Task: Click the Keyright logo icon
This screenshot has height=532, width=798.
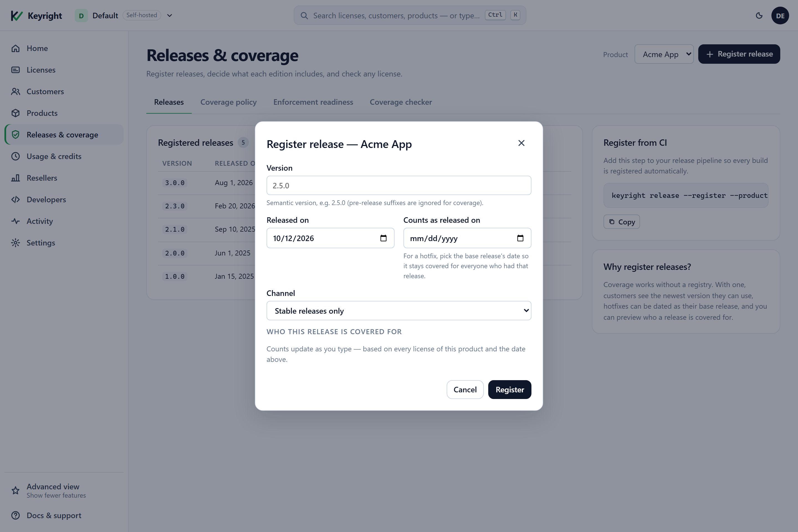Action: coord(17,16)
